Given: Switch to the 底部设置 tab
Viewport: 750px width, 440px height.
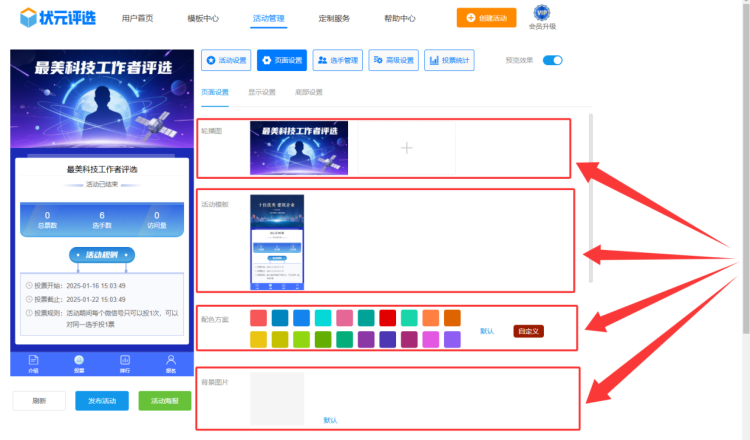Looking at the screenshot, I should coord(308,92).
